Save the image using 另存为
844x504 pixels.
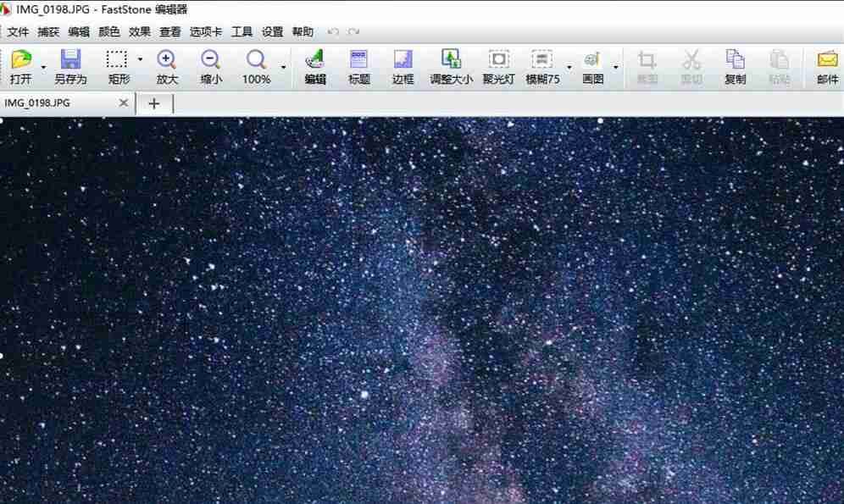pos(71,66)
